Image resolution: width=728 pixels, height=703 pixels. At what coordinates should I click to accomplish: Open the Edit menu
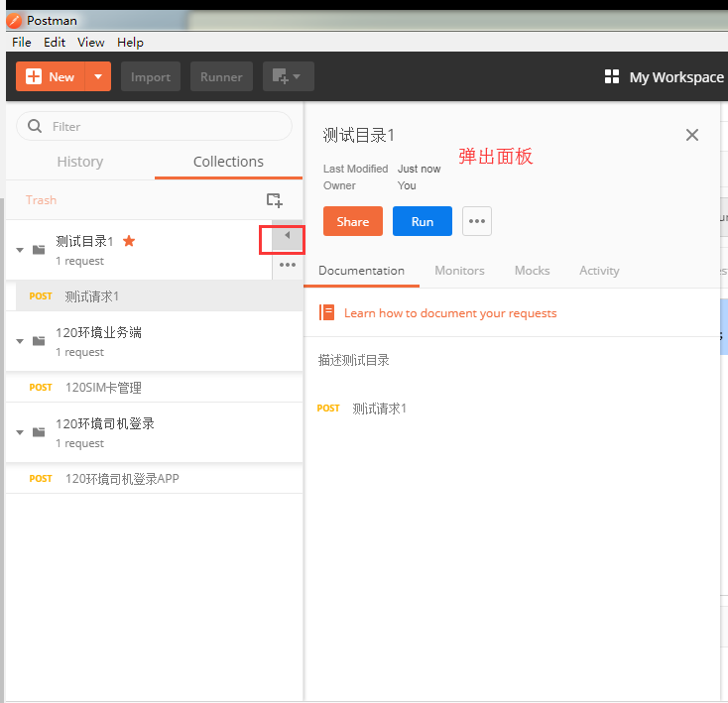(55, 43)
